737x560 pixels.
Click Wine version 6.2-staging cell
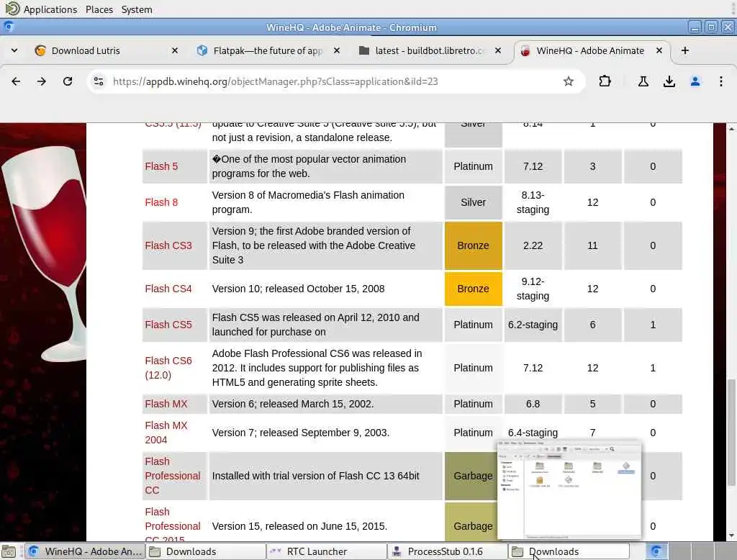pos(533,325)
